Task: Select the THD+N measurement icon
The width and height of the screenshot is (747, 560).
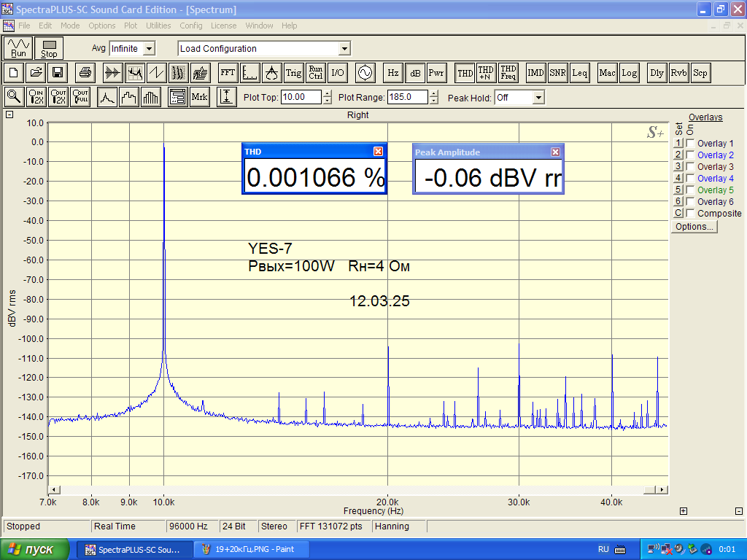Action: click(x=487, y=73)
